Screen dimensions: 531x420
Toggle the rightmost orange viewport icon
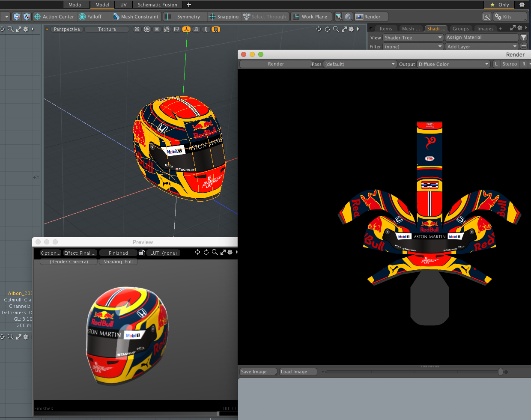point(216,29)
